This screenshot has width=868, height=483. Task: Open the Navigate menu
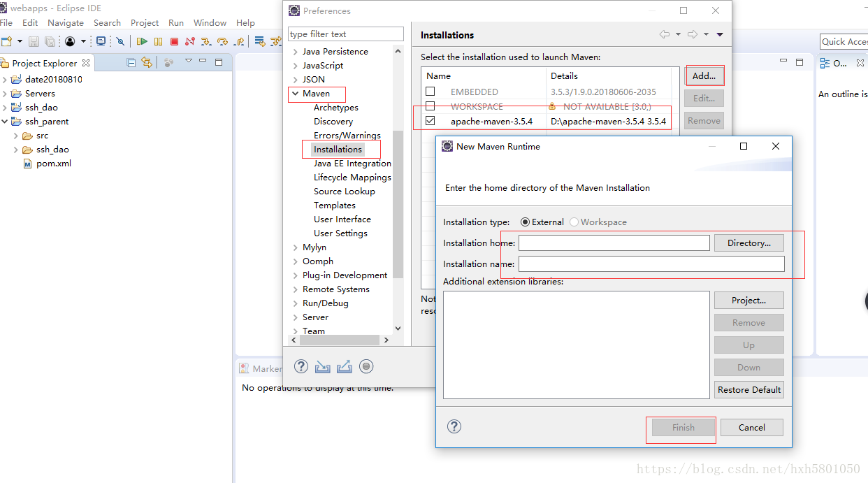click(x=66, y=23)
